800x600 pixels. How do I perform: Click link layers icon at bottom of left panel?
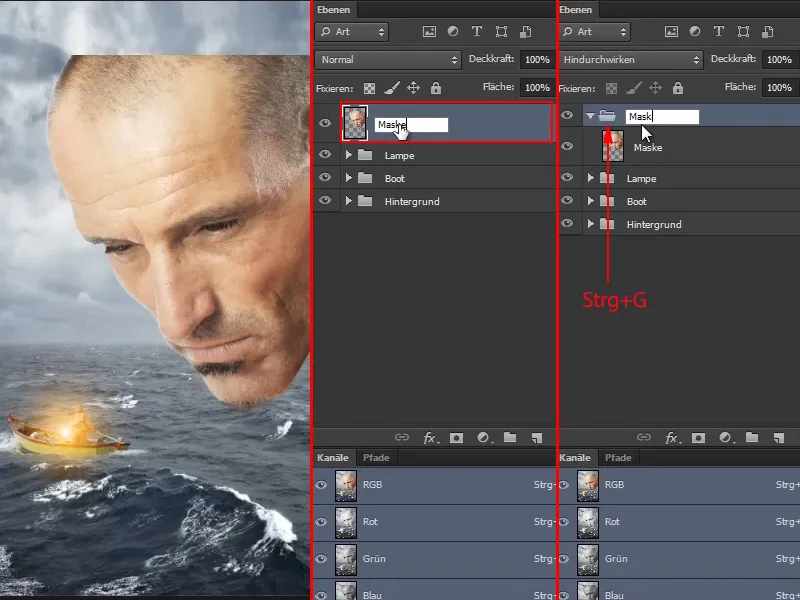(x=402, y=437)
